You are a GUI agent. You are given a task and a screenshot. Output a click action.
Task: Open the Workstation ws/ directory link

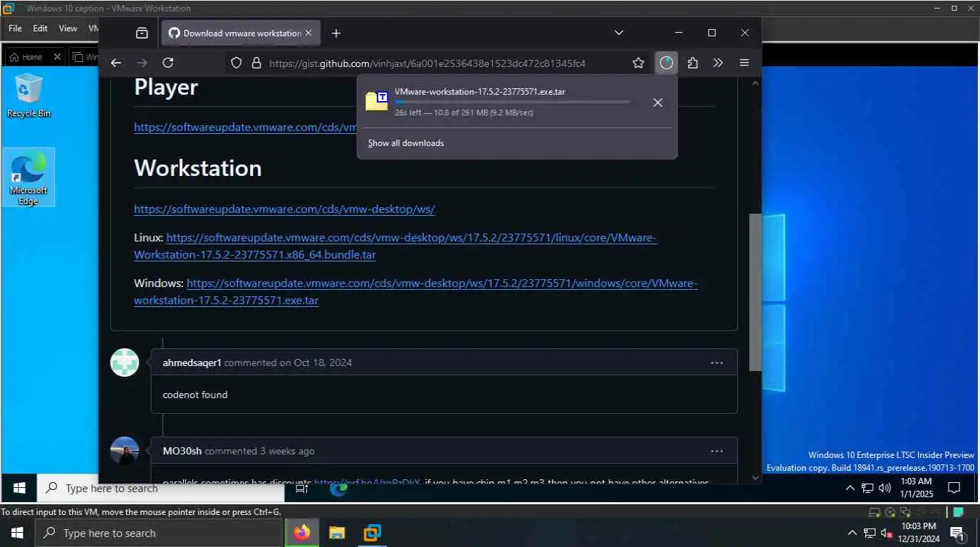click(x=284, y=209)
